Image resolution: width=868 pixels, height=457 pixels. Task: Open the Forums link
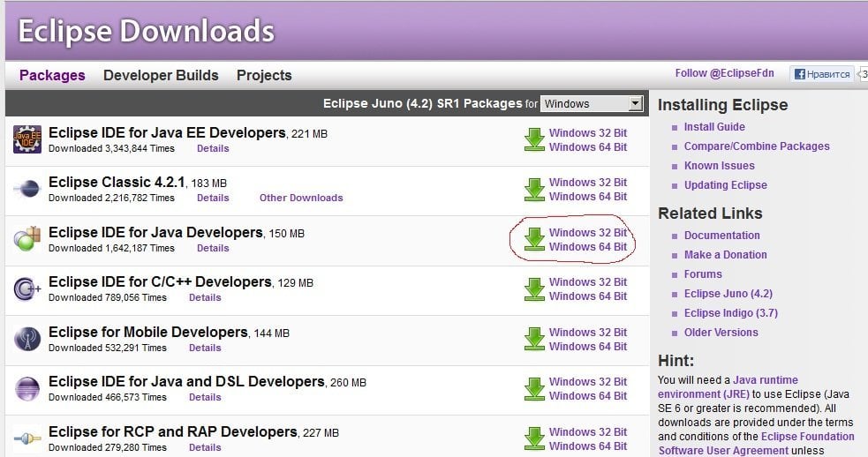[x=703, y=273]
